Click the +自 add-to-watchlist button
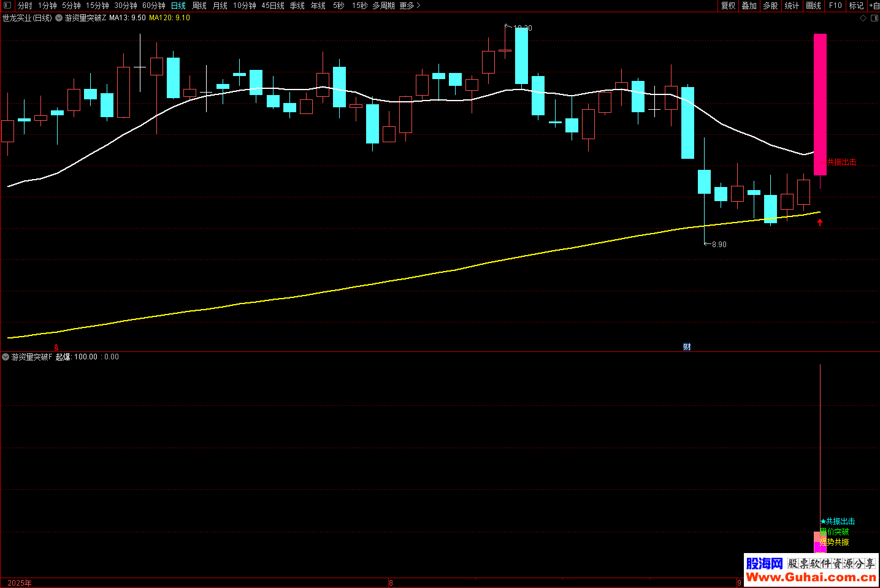Viewport: 880px width, 588px height. [x=874, y=6]
